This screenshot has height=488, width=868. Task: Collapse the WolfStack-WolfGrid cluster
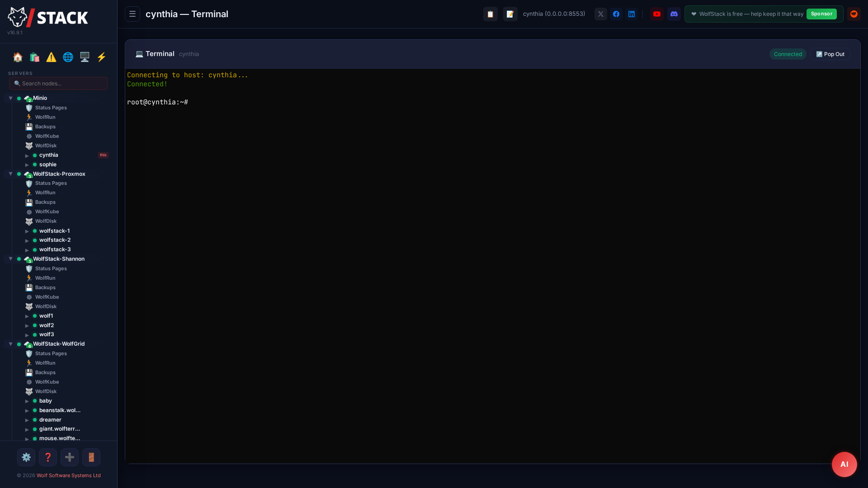pyautogui.click(x=10, y=344)
